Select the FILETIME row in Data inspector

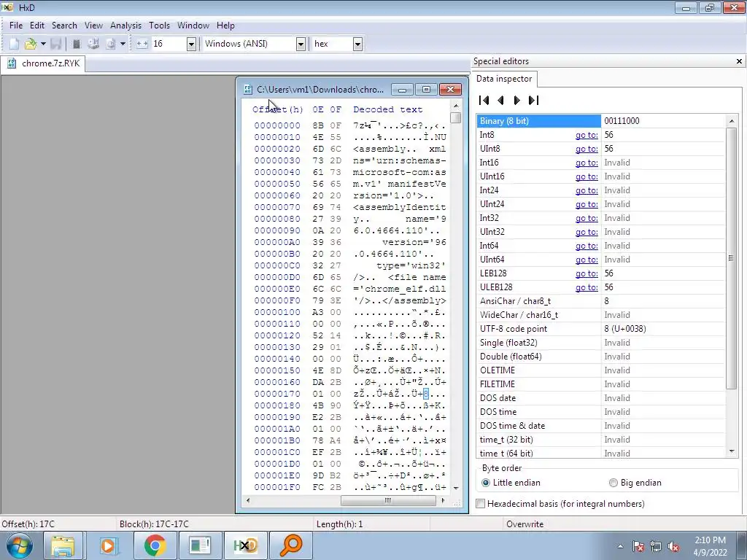pyautogui.click(x=601, y=384)
